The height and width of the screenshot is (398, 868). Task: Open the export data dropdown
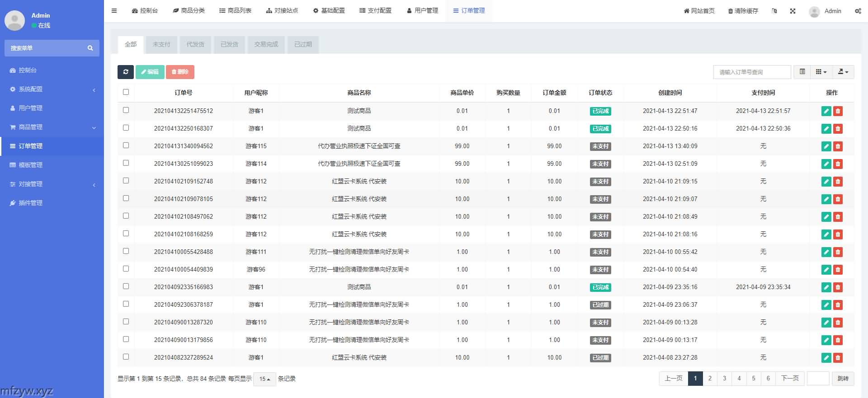[x=843, y=72]
